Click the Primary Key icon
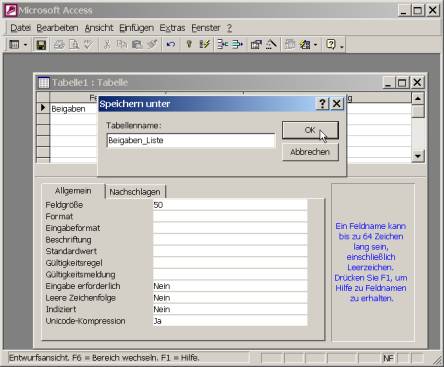Viewport: 444px width, 367px height. [189, 44]
